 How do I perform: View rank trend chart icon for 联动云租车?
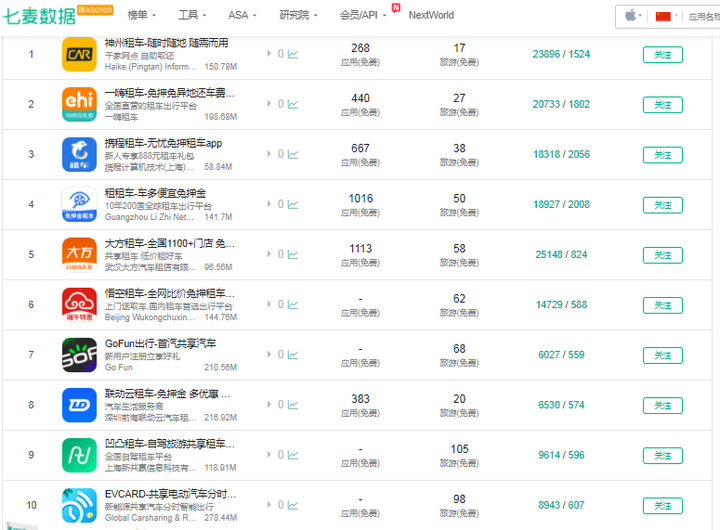[293, 405]
